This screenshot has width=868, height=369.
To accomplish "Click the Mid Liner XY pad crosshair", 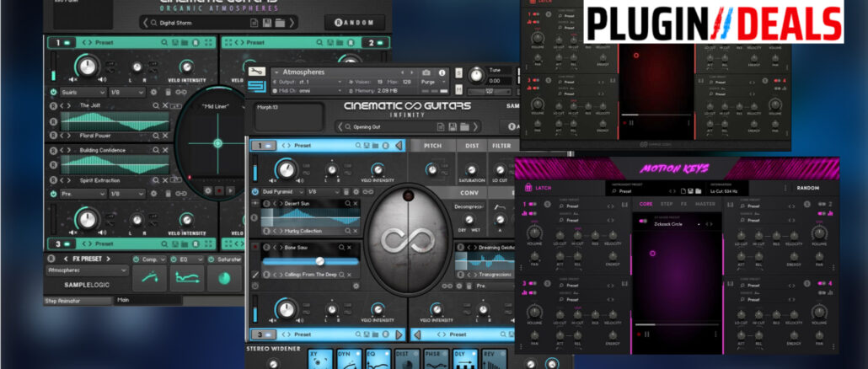I will click(217, 143).
